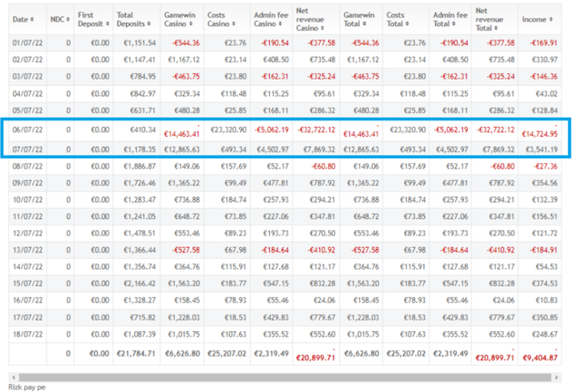Screen dimensions: 580x392
Task: Sort by Gamewin Total column header
Action: pyautogui.click(x=359, y=20)
